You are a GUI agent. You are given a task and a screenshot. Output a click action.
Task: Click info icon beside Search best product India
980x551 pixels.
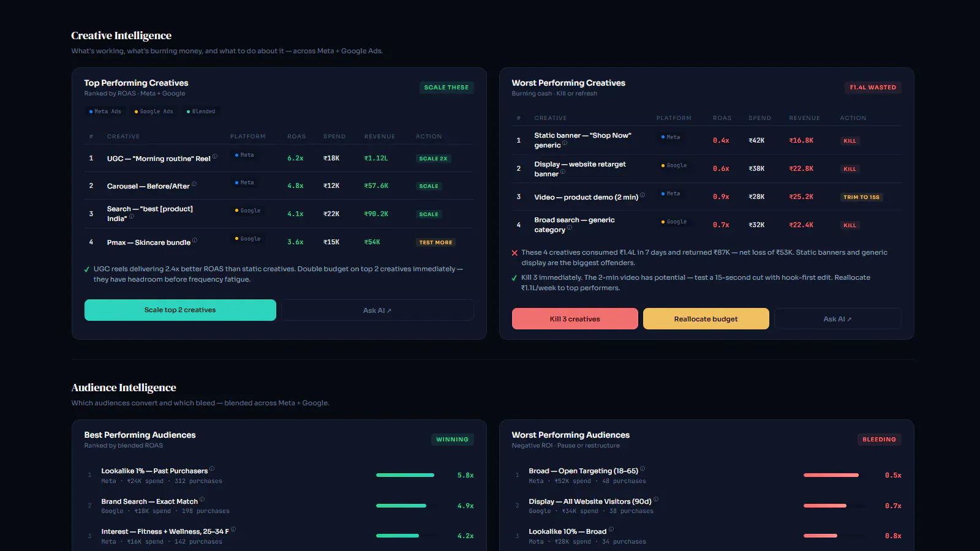point(132,217)
